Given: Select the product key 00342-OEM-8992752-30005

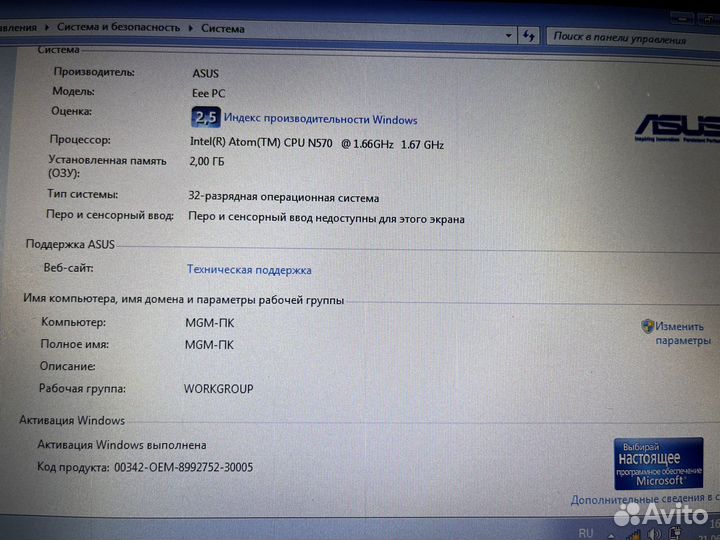Looking at the screenshot, I should coord(183,467).
